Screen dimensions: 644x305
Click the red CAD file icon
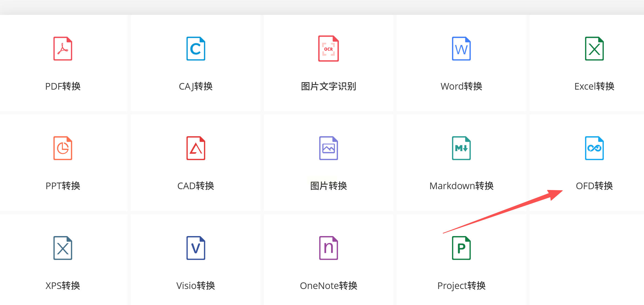click(196, 148)
